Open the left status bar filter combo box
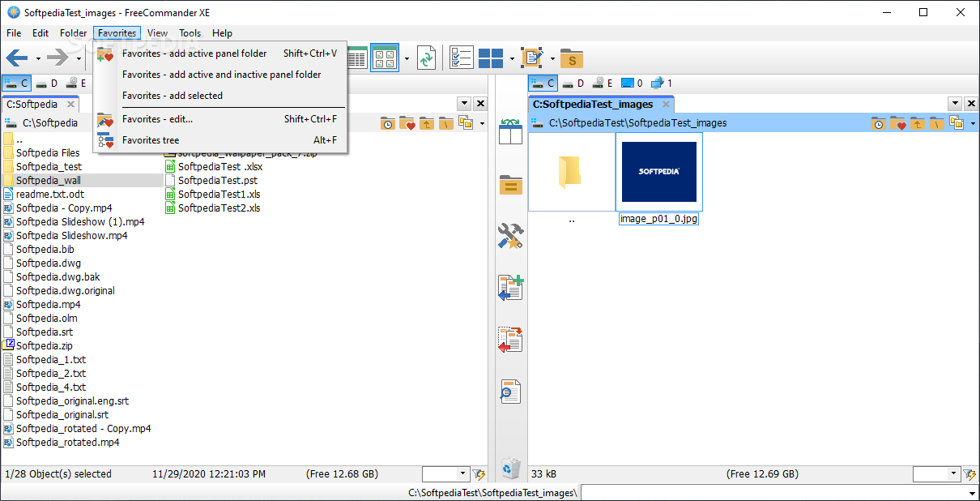The image size is (980, 501). pos(446,474)
